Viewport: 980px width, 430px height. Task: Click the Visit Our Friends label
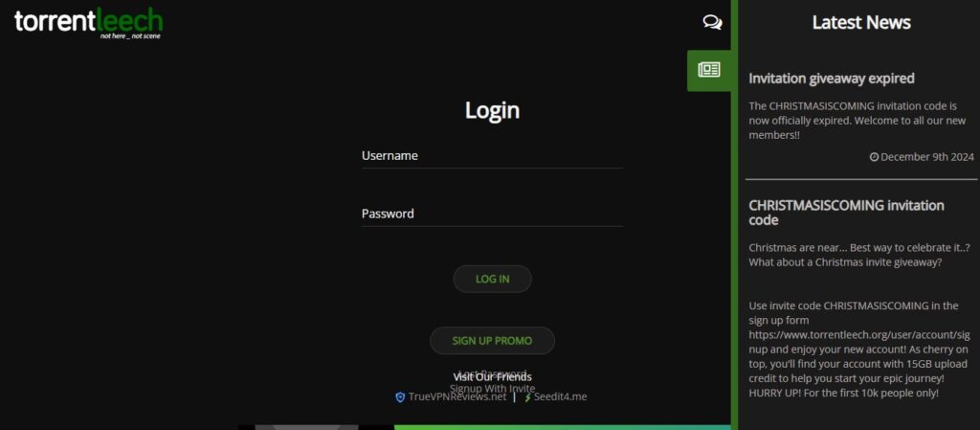493,377
